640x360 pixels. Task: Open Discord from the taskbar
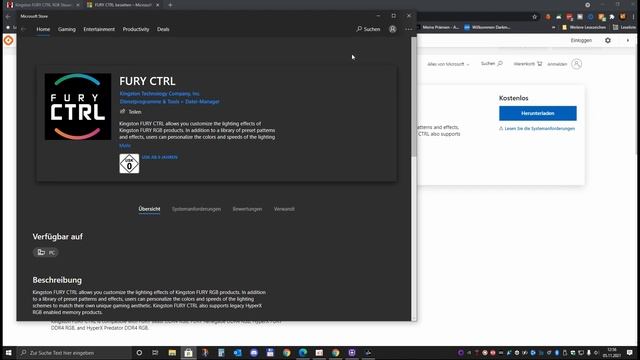pyautogui.click(x=254, y=353)
